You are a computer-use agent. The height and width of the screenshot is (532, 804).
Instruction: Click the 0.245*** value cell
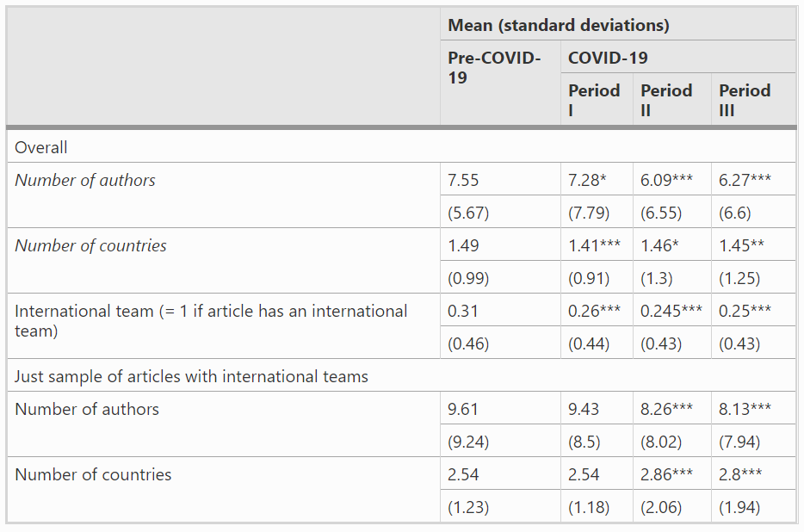(671, 311)
